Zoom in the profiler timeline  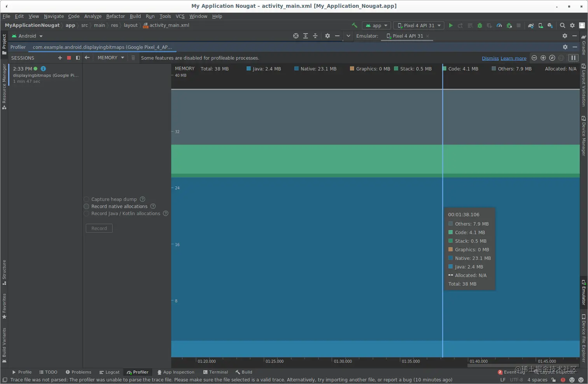pyautogui.click(x=543, y=58)
